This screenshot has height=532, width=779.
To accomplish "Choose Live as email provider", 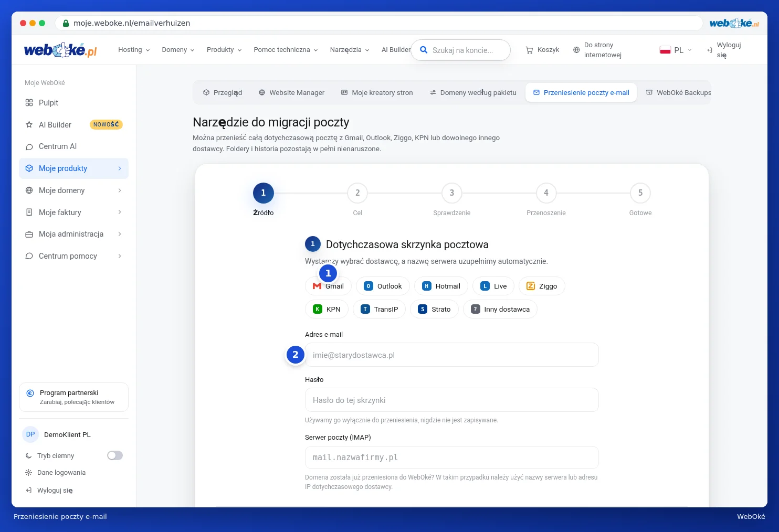I will coord(493,286).
